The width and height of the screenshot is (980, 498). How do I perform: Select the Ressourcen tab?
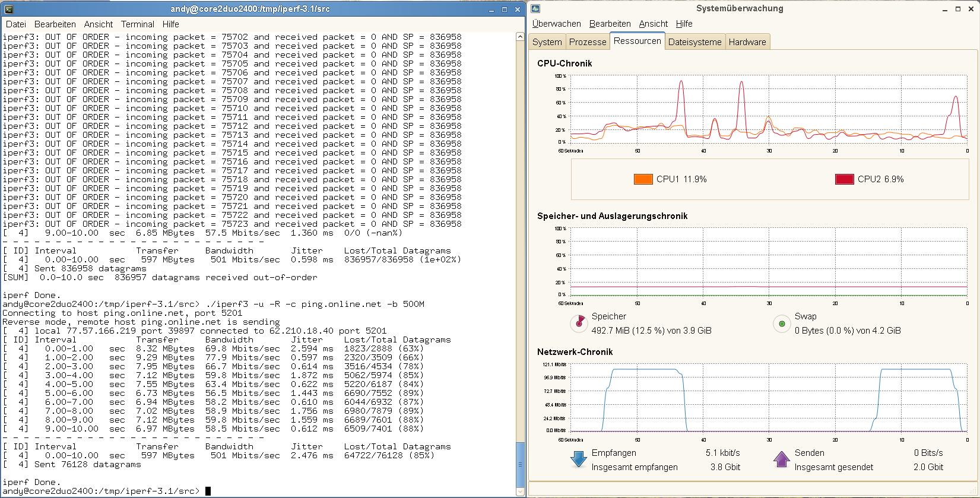point(638,40)
